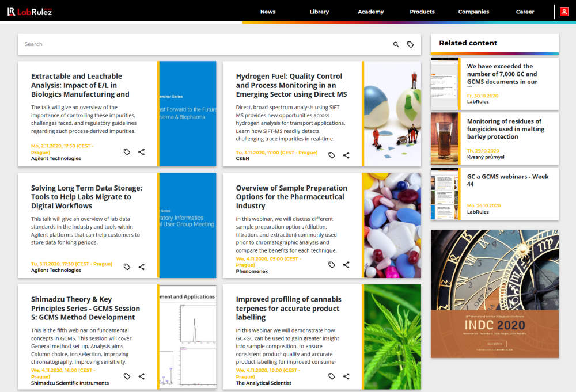Click 'Agilent Technologies' under Data Storage card
Viewport: 576px width, 392px height.
pyautogui.click(x=56, y=270)
